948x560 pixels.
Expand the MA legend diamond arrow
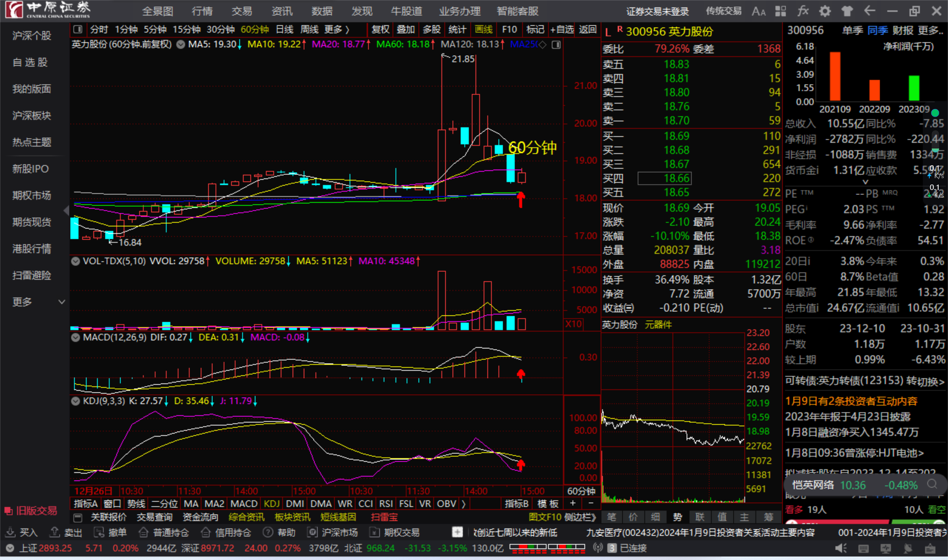542,45
